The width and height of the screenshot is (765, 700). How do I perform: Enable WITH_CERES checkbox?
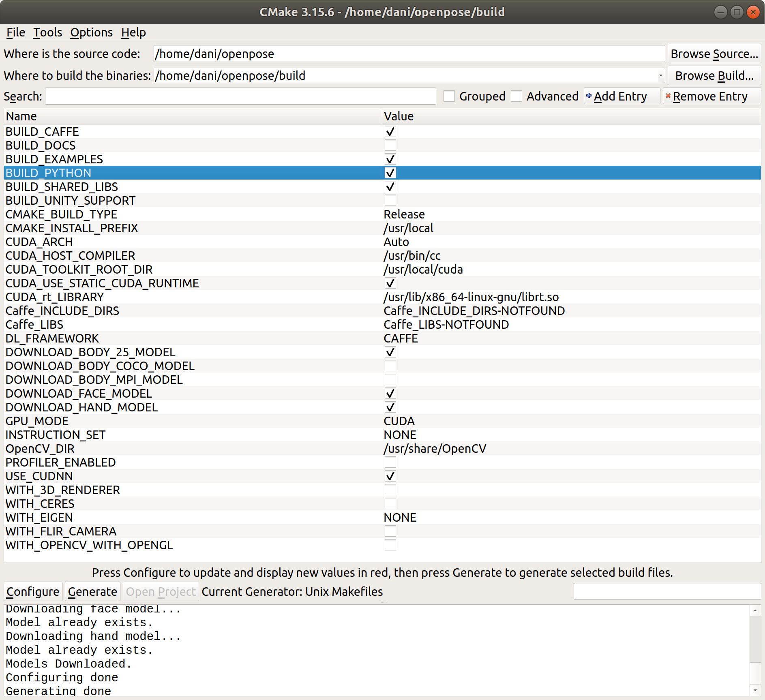tap(390, 504)
